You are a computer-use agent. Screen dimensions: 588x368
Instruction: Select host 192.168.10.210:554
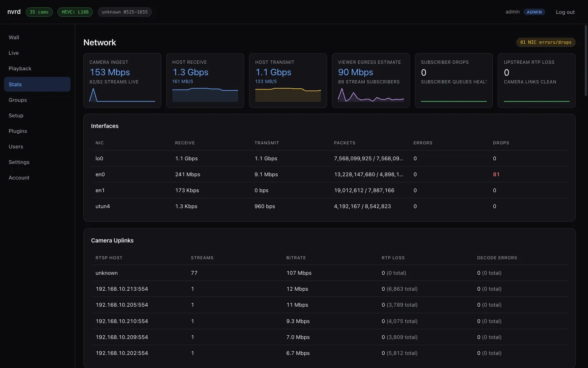click(122, 321)
